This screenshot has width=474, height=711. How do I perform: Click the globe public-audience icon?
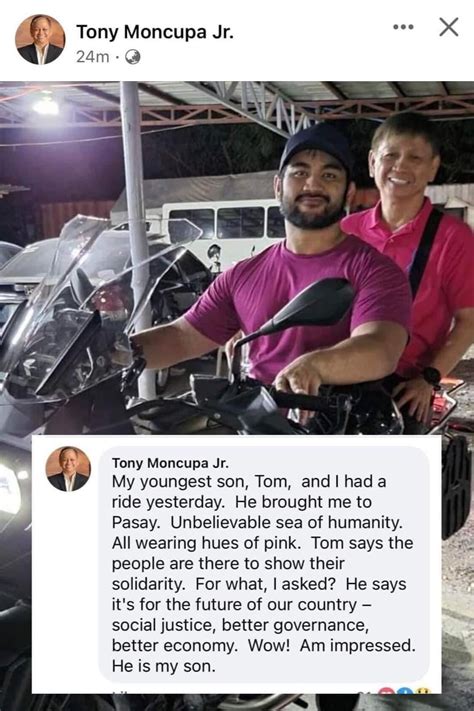click(x=132, y=57)
